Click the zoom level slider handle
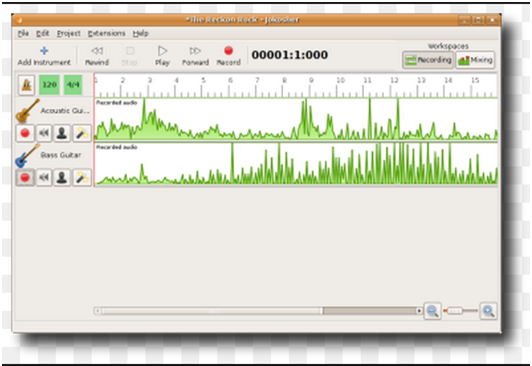Image resolution: width=532 pixels, height=366 pixels. 454,310
